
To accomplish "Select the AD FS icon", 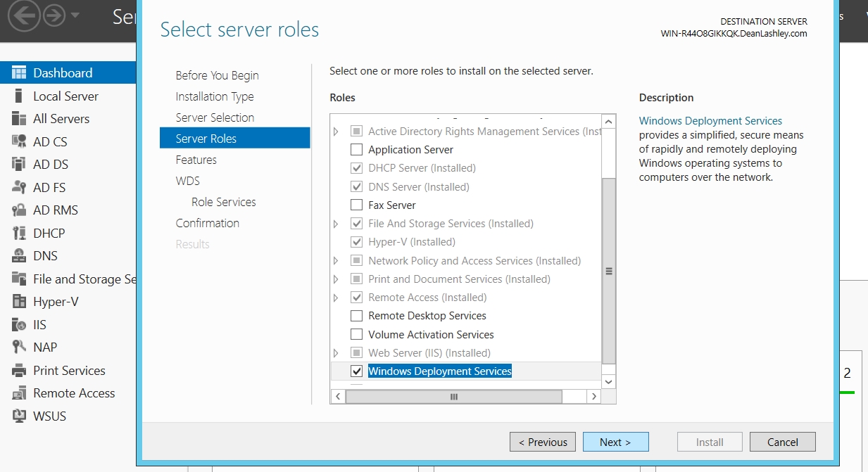I will click(x=19, y=187).
